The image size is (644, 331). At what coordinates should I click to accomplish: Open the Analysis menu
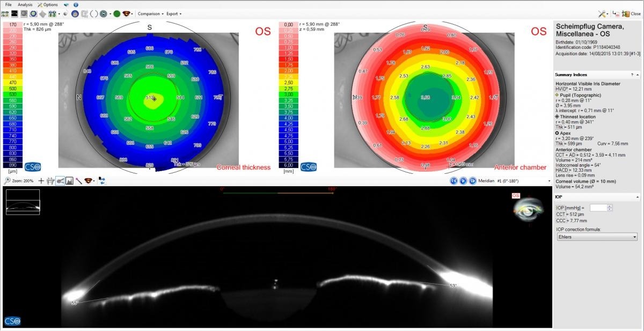point(25,4)
